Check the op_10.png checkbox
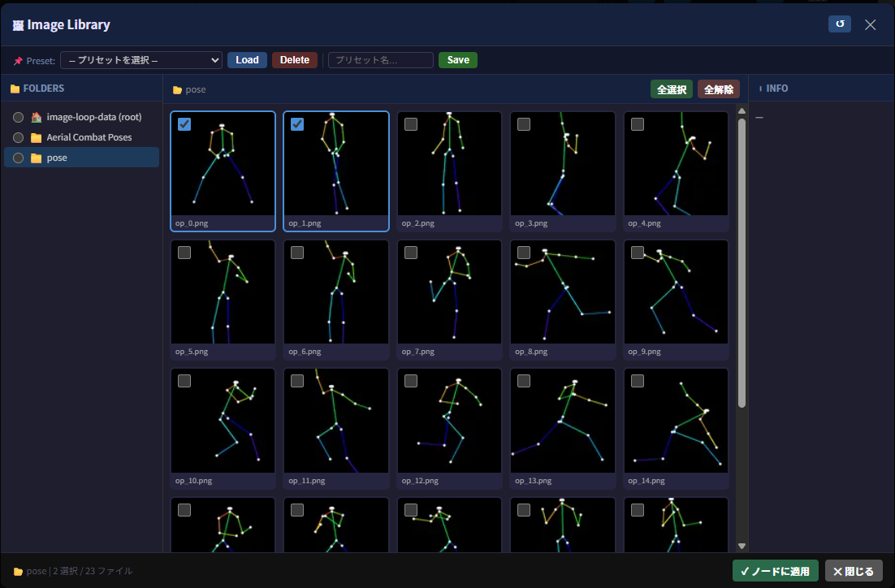Screen dimensions: 895x588 pos(184,381)
